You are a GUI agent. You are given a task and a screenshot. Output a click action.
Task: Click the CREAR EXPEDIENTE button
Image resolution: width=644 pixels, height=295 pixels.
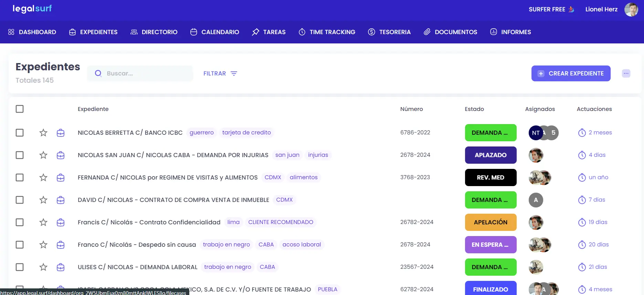pyautogui.click(x=571, y=73)
